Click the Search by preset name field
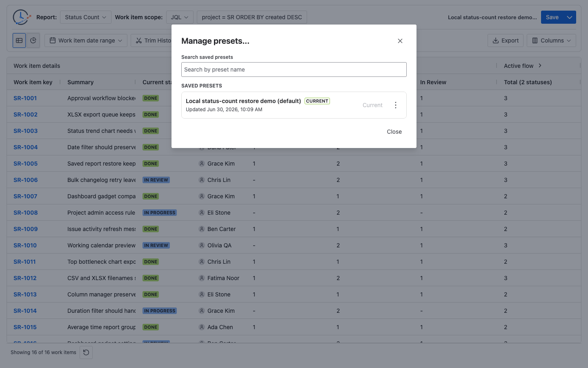The image size is (588, 368). 294,70
